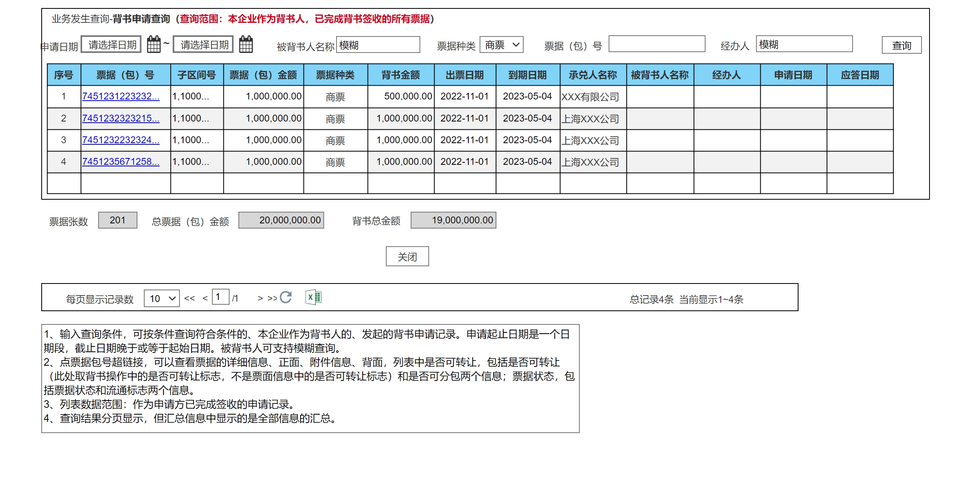Focus the 经办人 input field
The image size is (980, 486).
805,44
